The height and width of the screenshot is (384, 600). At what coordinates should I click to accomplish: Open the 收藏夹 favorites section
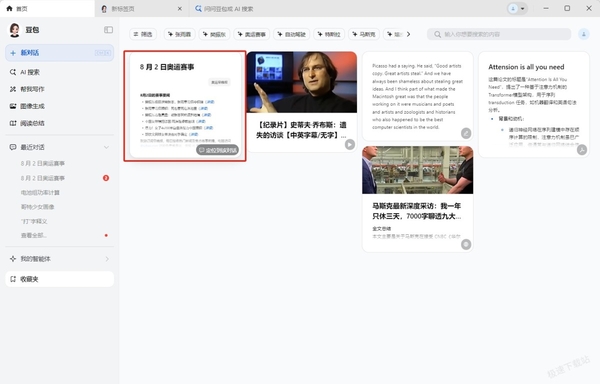click(x=59, y=279)
